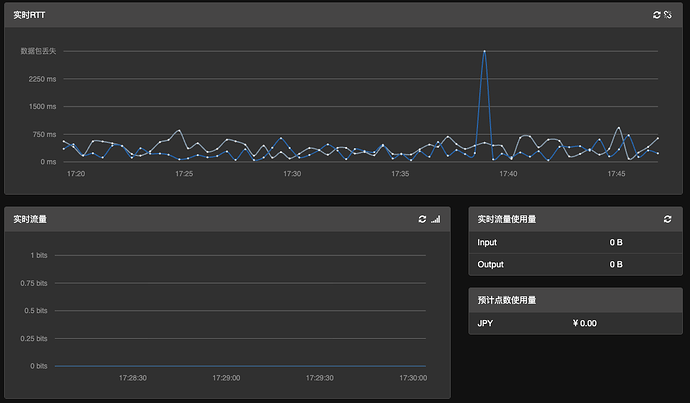This screenshot has width=690, height=403.
Task: Click the 1500 ms axis label
Action: [x=42, y=106]
